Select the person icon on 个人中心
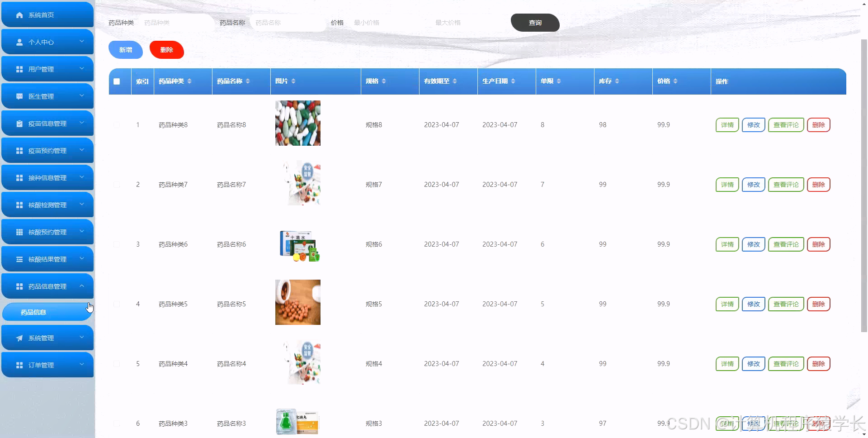 coord(19,42)
